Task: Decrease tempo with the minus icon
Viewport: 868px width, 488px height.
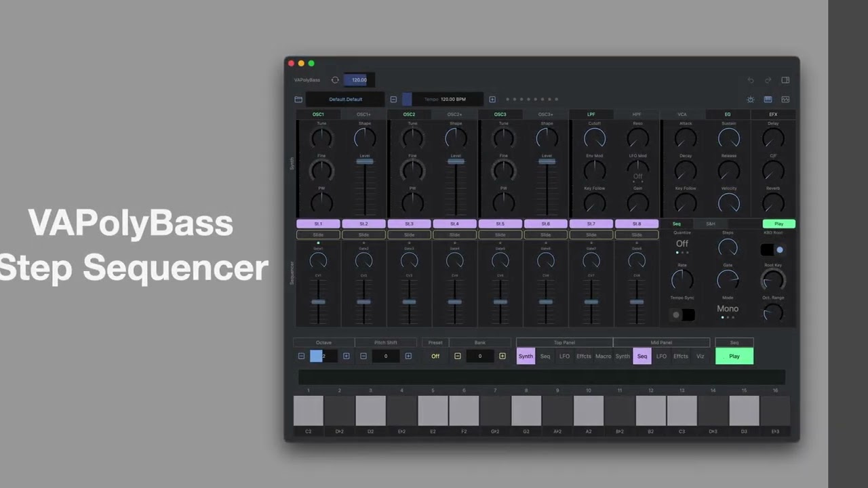Action: click(393, 99)
